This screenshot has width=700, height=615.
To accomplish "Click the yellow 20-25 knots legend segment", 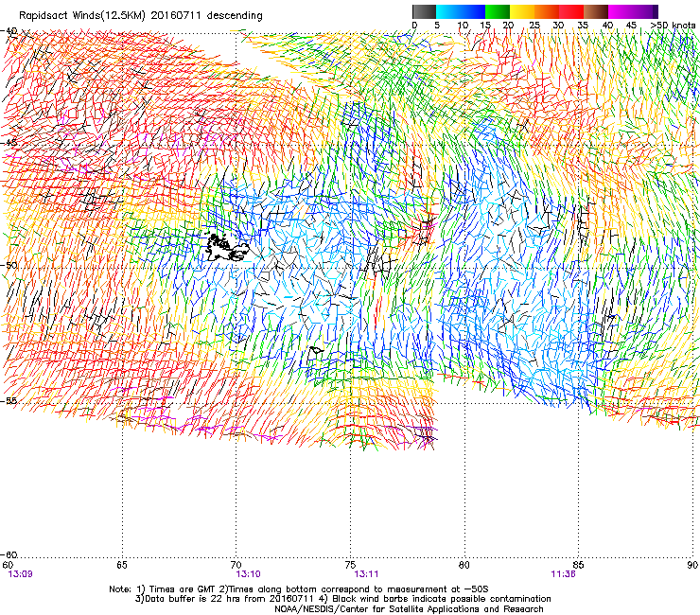I will pos(522,11).
